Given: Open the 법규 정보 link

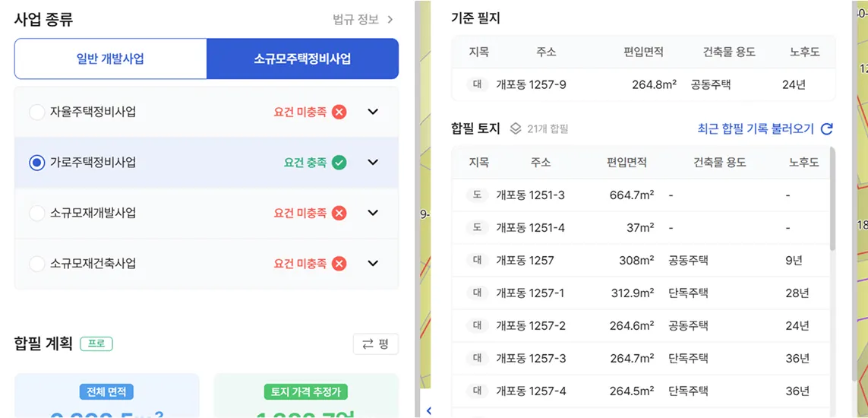Looking at the screenshot, I should pos(363,20).
